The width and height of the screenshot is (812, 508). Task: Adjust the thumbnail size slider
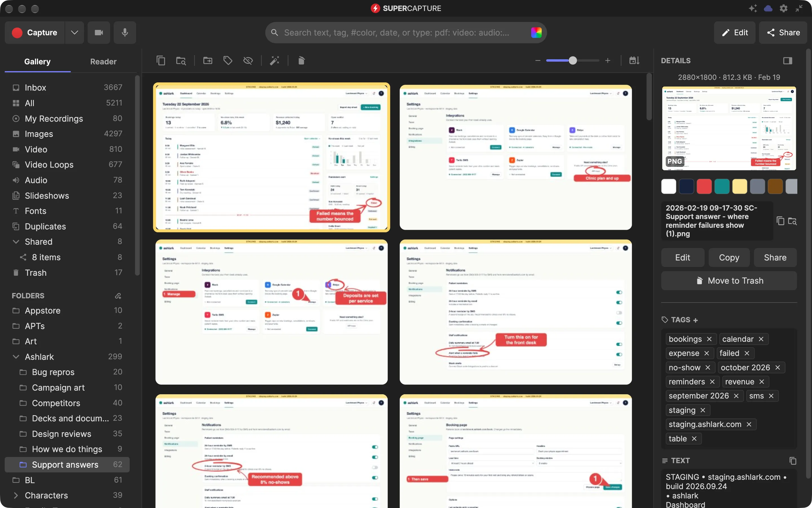click(573, 60)
